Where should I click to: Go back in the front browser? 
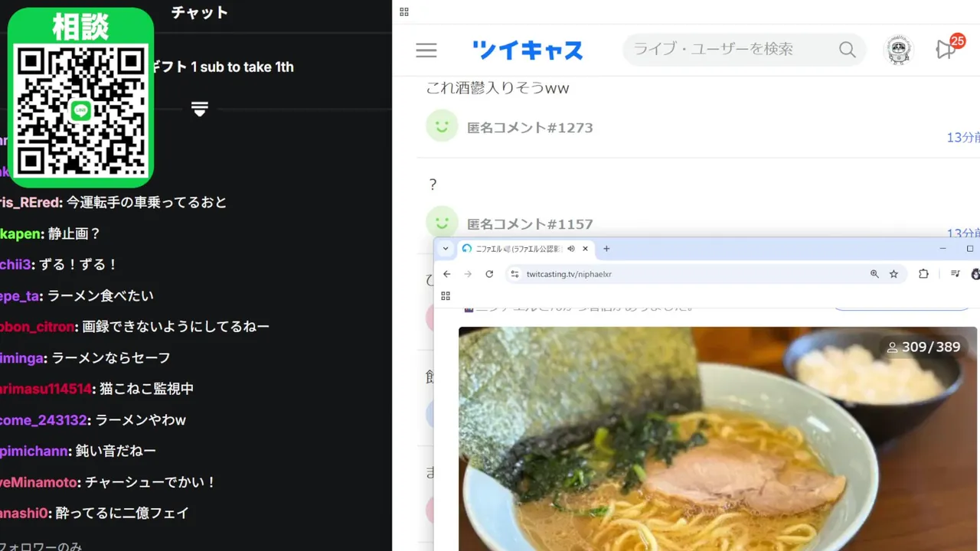point(447,274)
